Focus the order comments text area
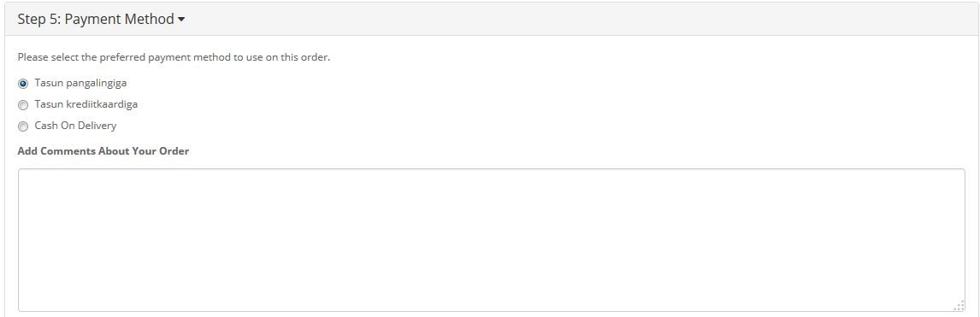 click(491, 239)
